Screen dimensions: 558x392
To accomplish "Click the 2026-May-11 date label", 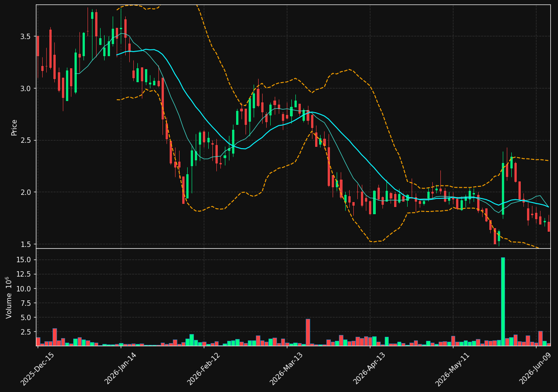I will click(453, 368).
